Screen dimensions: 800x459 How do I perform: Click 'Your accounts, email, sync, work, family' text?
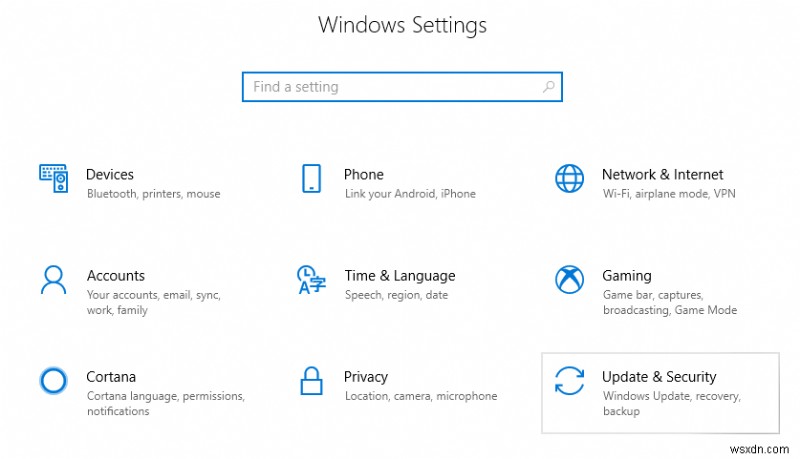[x=154, y=302]
